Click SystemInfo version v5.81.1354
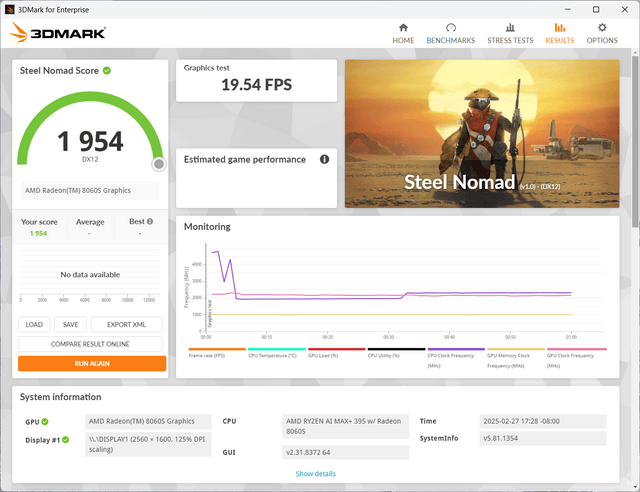This screenshot has height=492, width=640. tap(542, 438)
